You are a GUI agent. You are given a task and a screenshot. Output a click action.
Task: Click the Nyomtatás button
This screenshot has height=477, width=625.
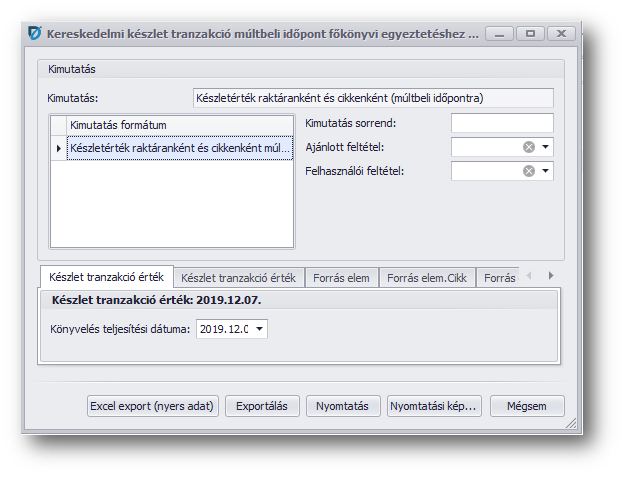pos(342,406)
